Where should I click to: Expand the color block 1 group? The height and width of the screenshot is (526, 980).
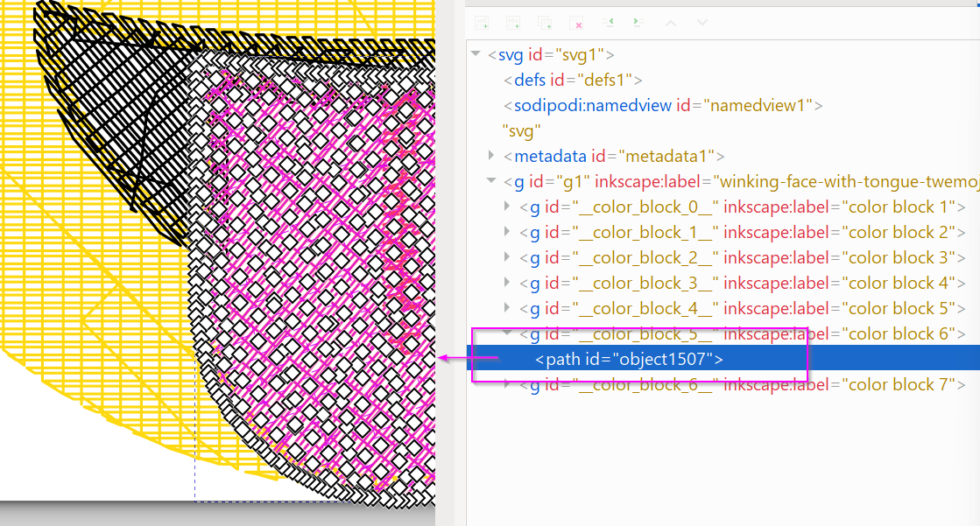507,206
